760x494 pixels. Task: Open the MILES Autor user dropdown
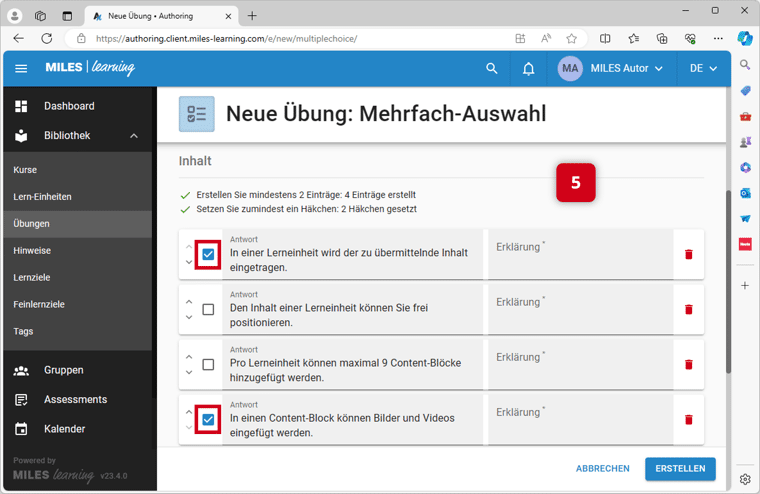610,69
